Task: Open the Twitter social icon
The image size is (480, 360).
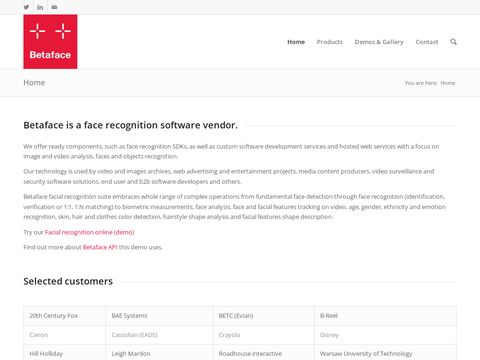Action: click(x=26, y=7)
